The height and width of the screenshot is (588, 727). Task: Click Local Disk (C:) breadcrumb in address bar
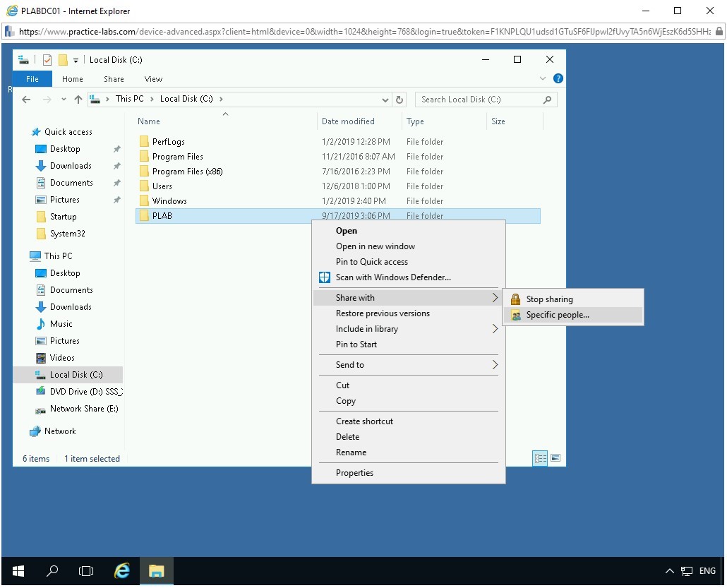pos(186,99)
